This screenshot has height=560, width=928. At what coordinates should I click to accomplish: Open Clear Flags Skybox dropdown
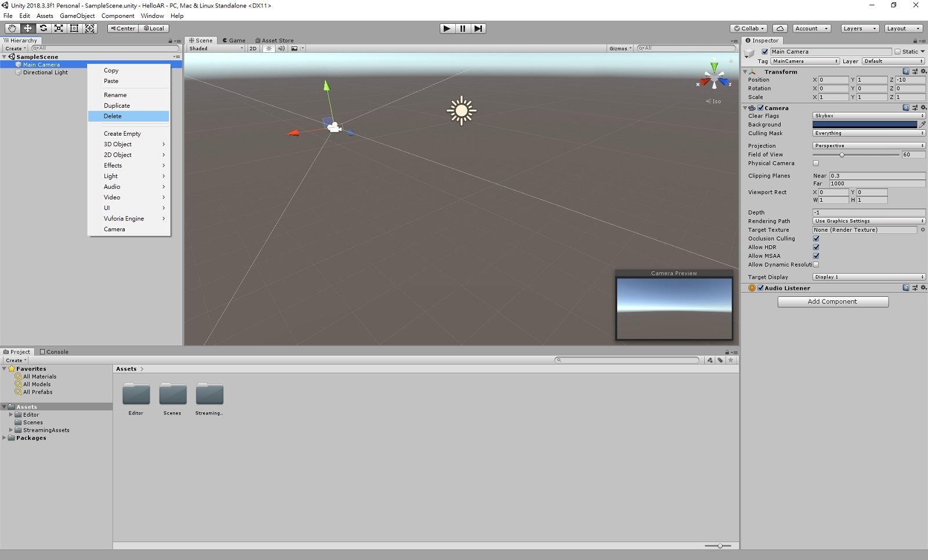(x=869, y=116)
